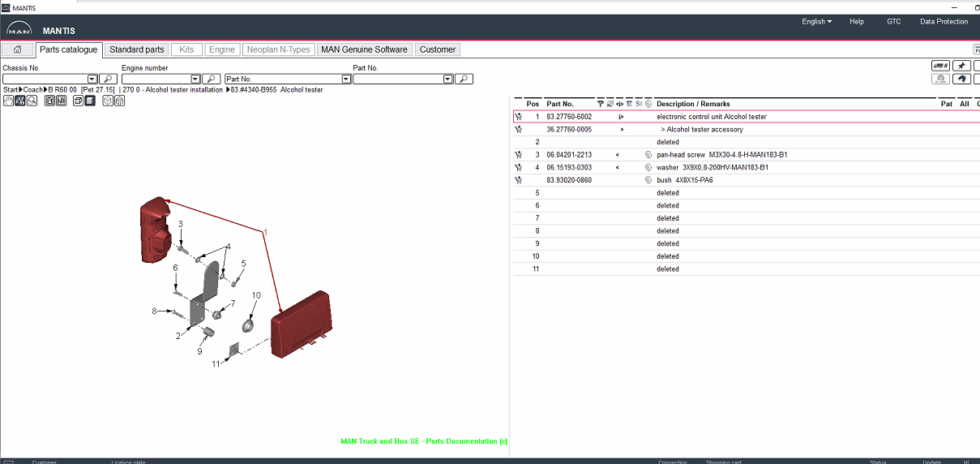Click the left arrow in washer row
The image size is (980, 464).
pos(618,168)
